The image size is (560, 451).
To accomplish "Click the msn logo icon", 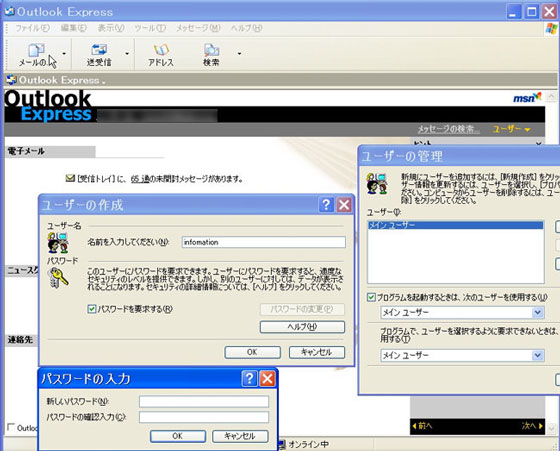I will [527, 97].
